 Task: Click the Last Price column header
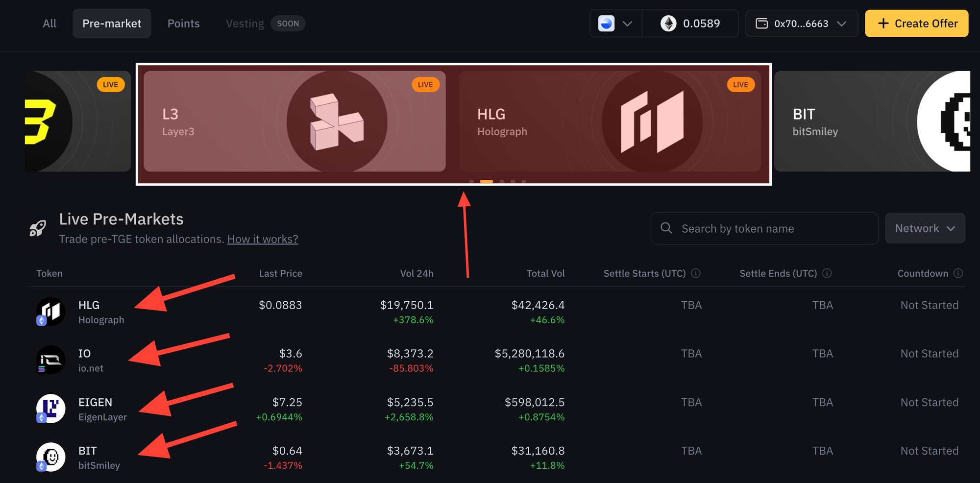click(281, 273)
